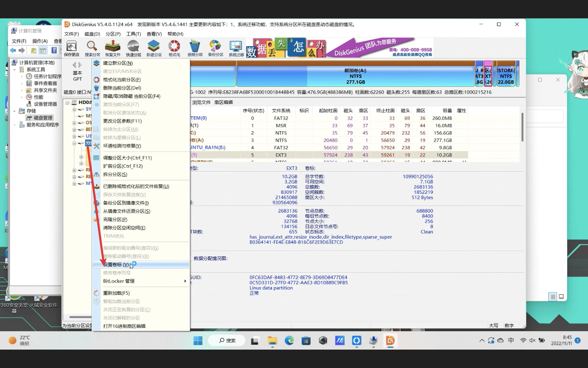Click the up-folder icon in 计算机管理 toolbar

coord(33,50)
